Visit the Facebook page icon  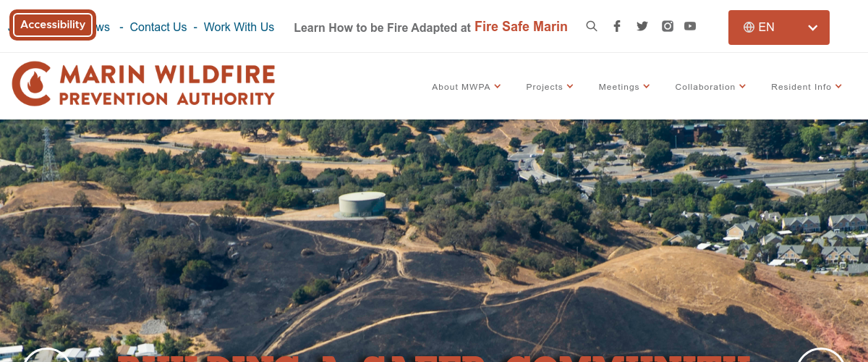coord(617,26)
